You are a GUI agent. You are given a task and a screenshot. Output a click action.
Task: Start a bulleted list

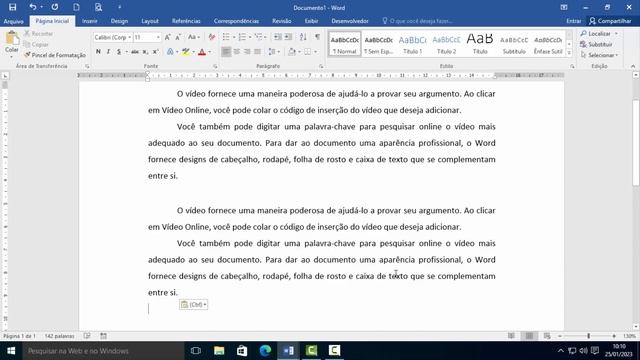[x=226, y=37]
